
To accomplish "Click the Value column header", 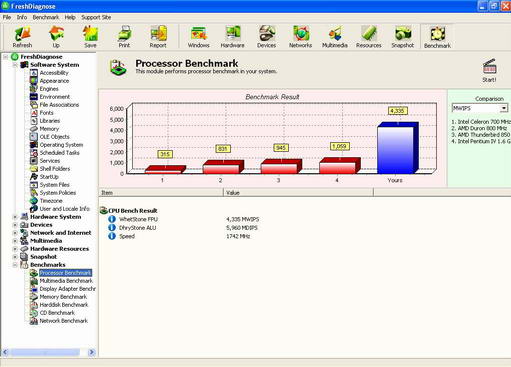I will pyautogui.click(x=298, y=192).
